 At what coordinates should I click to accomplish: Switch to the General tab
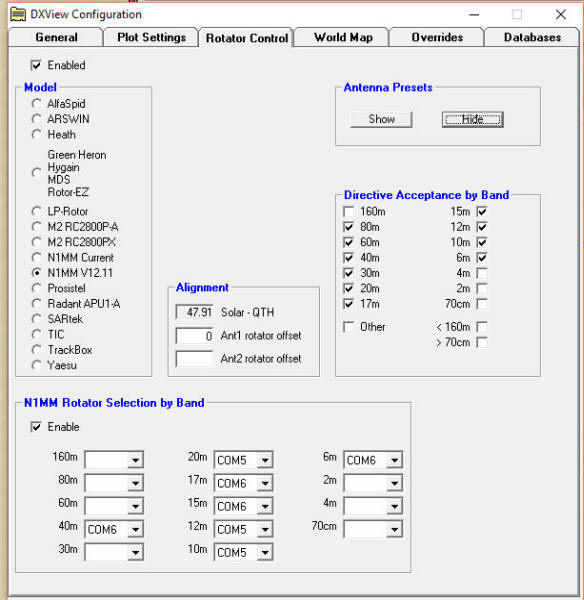click(56, 38)
